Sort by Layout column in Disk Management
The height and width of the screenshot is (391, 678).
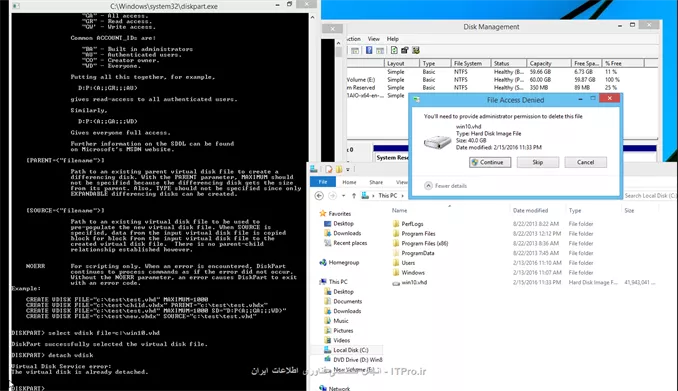(402, 63)
